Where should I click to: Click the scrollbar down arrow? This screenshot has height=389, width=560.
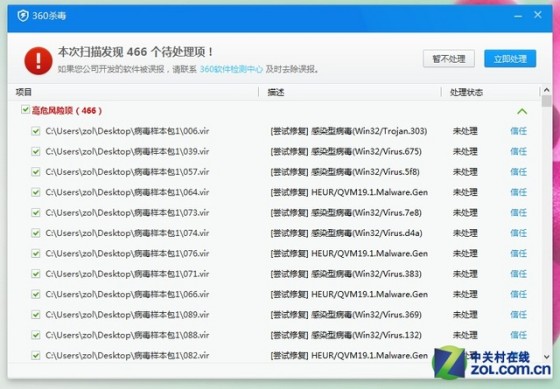546,357
